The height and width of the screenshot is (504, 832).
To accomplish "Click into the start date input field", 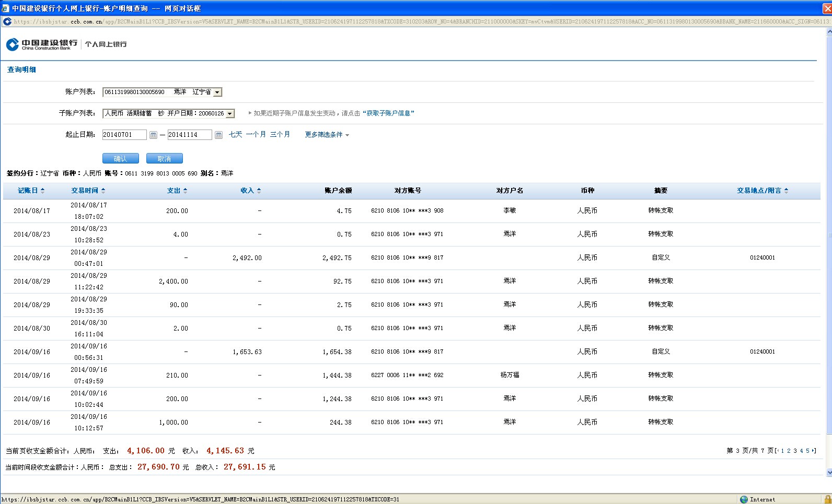I will tap(124, 135).
